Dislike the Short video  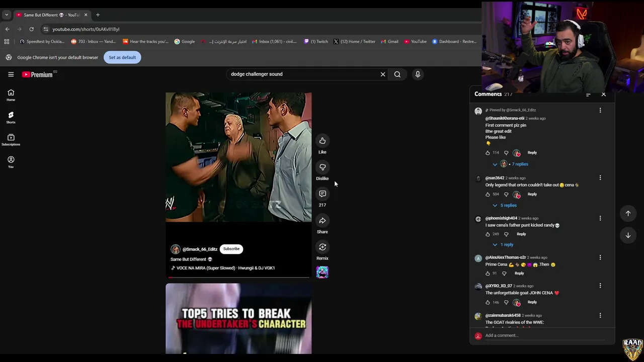click(323, 167)
